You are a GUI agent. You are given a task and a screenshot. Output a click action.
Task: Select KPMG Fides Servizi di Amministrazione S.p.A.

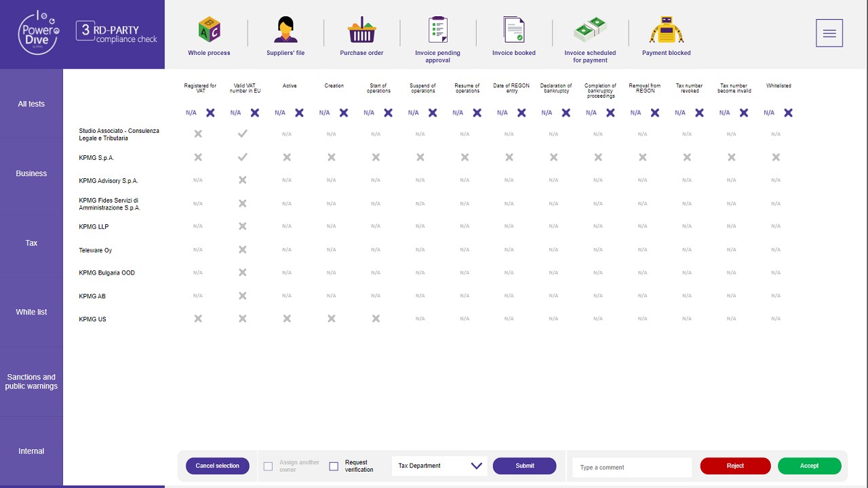(x=110, y=204)
